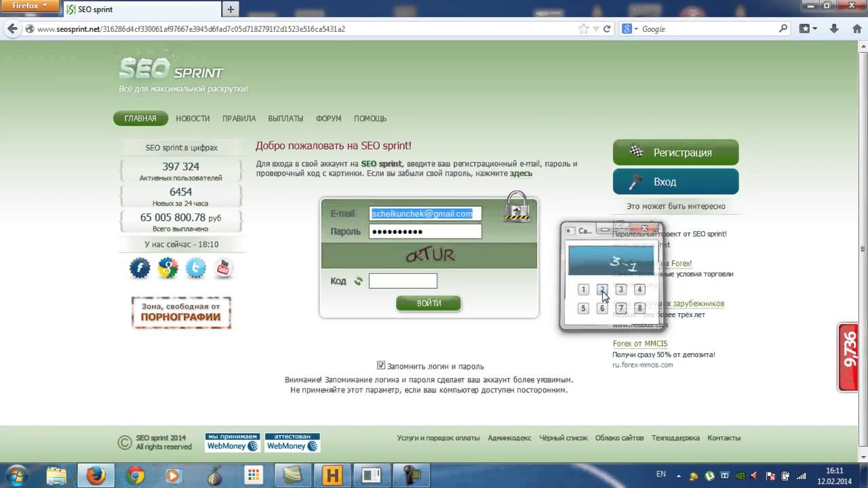This screenshot has width=868, height=488.
Task: Show URL history dropdown arrow
Action: 595,29
